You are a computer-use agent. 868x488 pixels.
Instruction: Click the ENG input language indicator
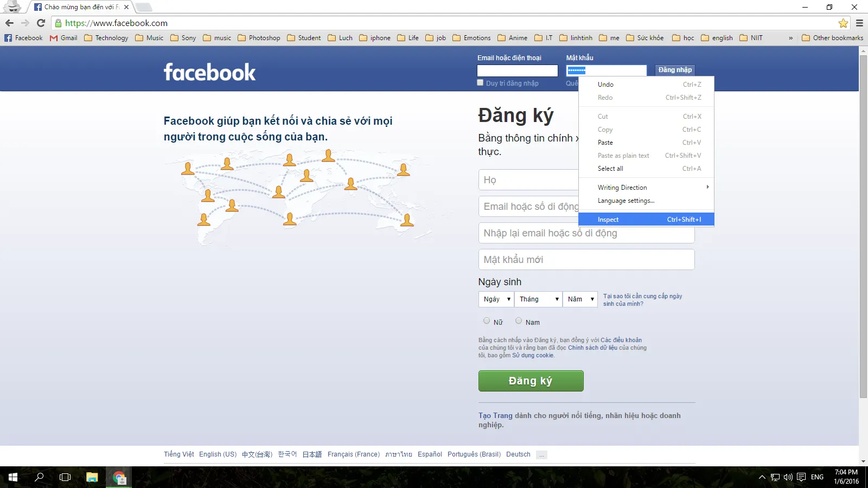pyautogui.click(x=817, y=477)
